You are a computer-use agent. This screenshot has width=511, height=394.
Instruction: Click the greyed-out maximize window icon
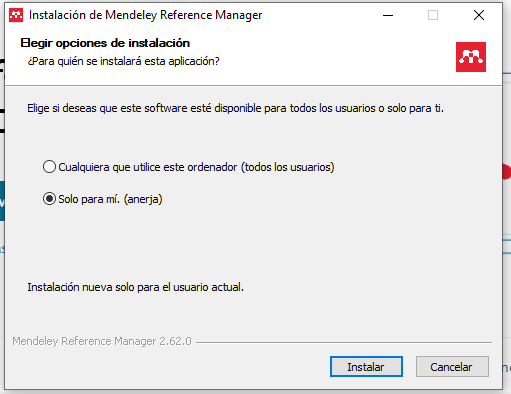pyautogui.click(x=433, y=15)
